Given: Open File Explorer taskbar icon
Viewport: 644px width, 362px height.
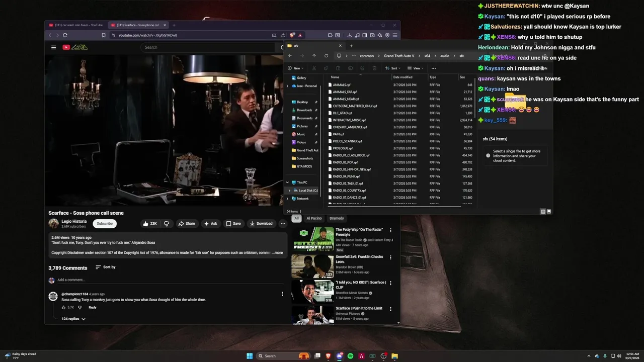Looking at the screenshot, I should [x=395, y=356].
